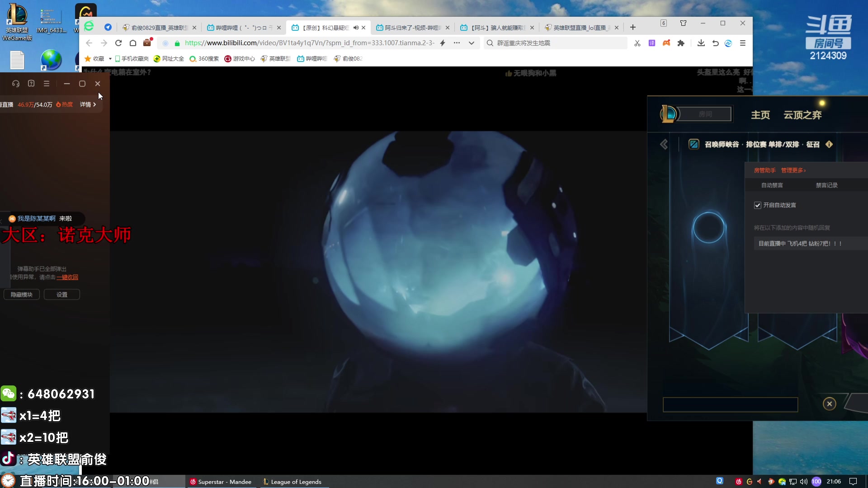Open the three-dots menu in address bar
This screenshot has height=488, width=868.
tap(457, 43)
